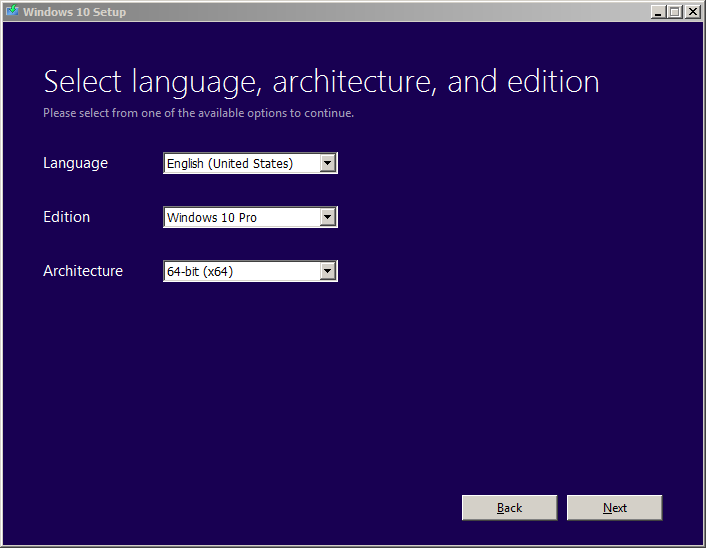706x548 pixels.
Task: Go to the previous step with Back
Action: coord(509,508)
